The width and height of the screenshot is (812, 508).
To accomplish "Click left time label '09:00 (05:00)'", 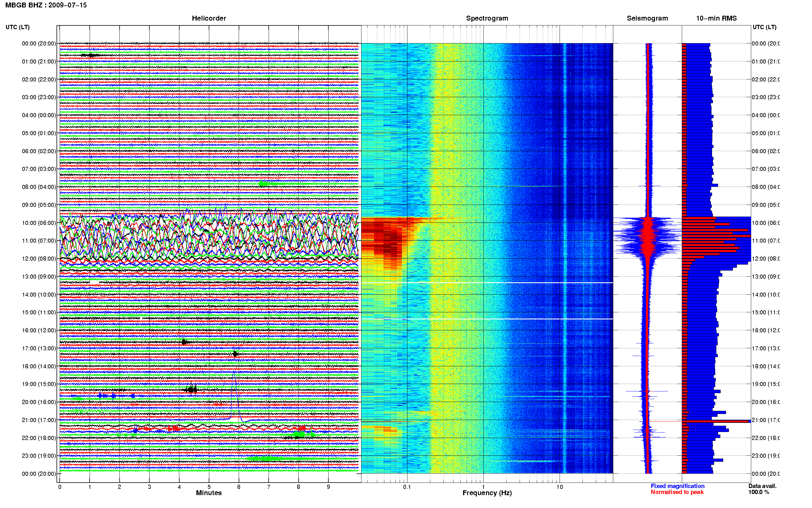I will tap(39, 205).
